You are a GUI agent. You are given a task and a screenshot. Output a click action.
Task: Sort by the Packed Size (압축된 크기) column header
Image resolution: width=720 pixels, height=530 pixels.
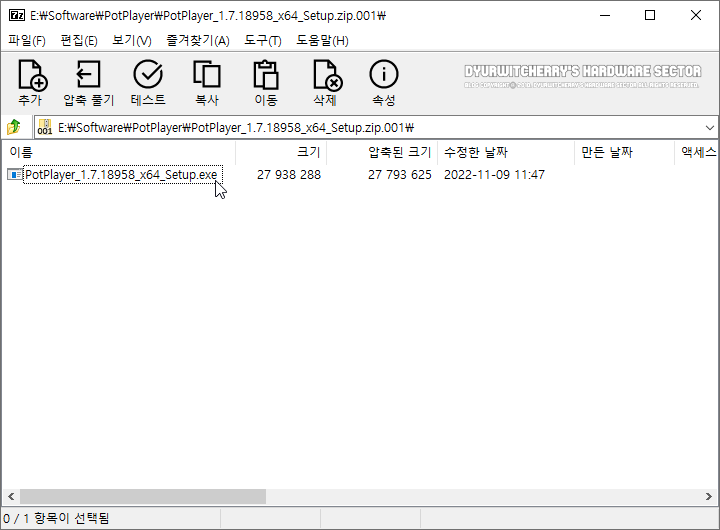[x=382, y=152]
